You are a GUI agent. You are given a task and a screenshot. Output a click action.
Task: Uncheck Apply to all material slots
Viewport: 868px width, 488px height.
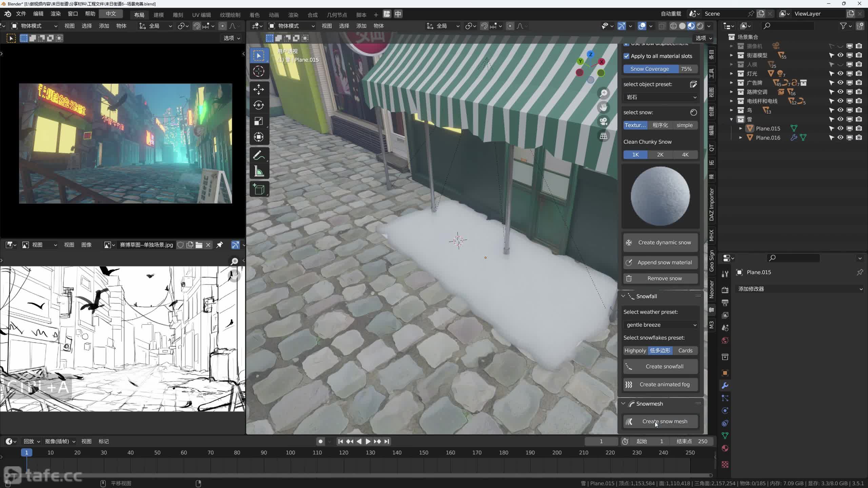click(626, 56)
